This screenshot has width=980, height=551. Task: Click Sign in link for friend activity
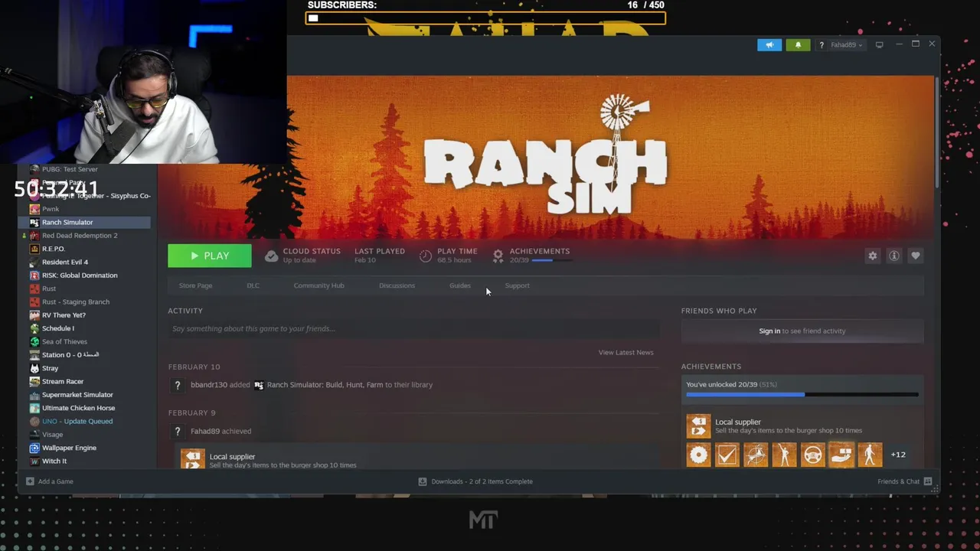click(x=769, y=331)
